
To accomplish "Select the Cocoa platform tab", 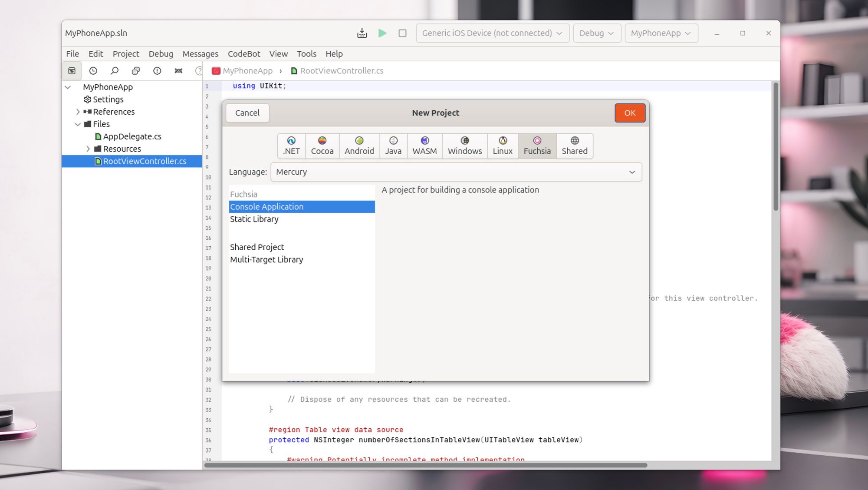I will click(322, 146).
